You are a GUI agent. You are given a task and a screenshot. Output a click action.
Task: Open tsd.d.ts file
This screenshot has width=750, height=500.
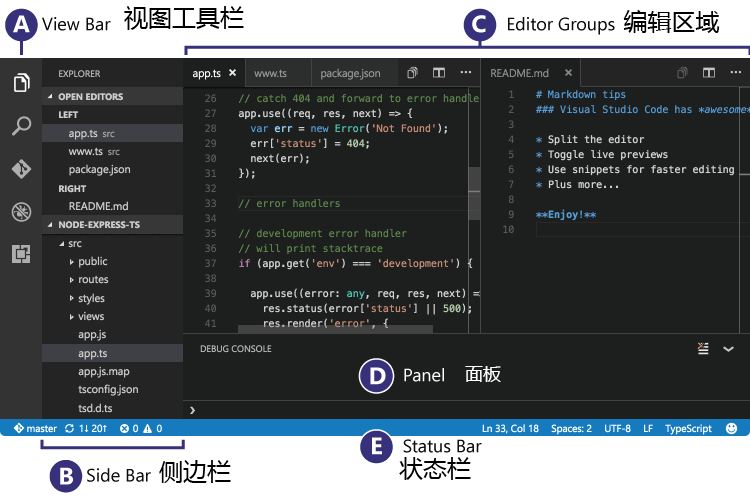(112, 408)
